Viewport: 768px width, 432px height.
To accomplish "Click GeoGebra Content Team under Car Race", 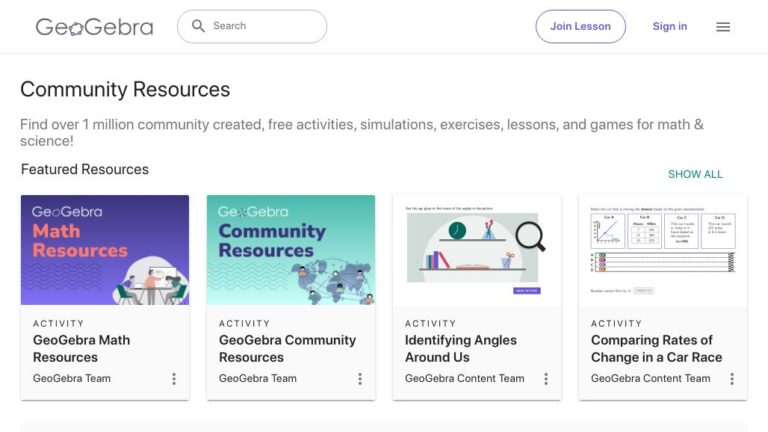I will pos(650,379).
